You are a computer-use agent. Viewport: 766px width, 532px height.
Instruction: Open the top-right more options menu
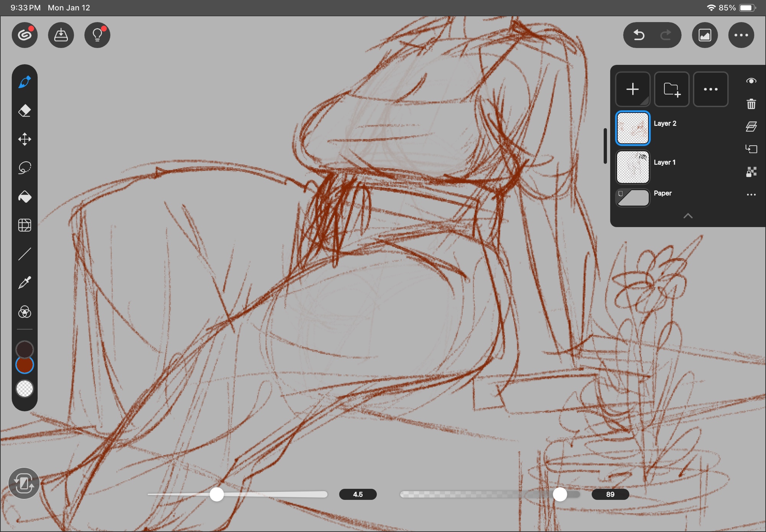[x=741, y=35]
